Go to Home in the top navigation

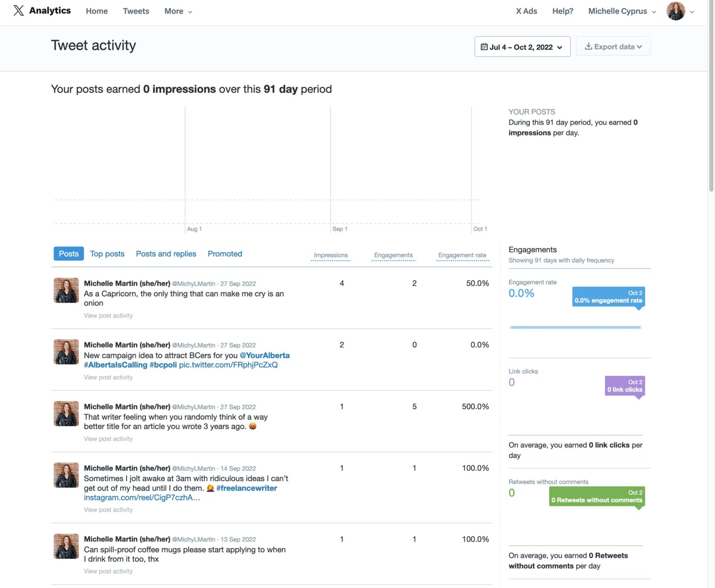coord(96,11)
